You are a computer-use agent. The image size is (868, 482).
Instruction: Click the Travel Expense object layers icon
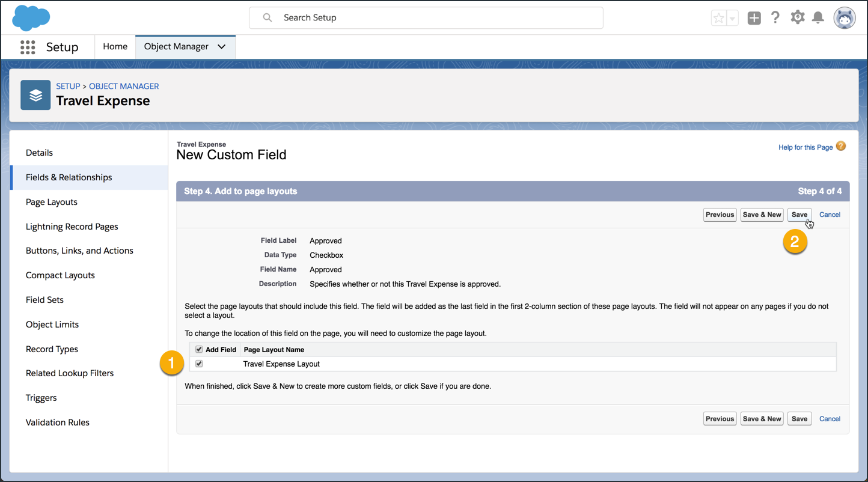point(35,95)
